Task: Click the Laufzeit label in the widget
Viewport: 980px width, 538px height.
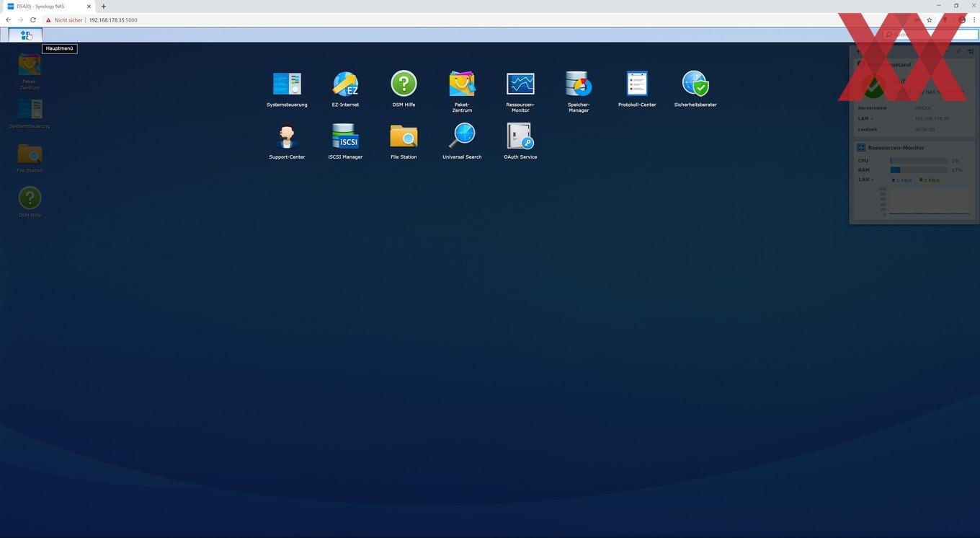Action: tap(867, 130)
